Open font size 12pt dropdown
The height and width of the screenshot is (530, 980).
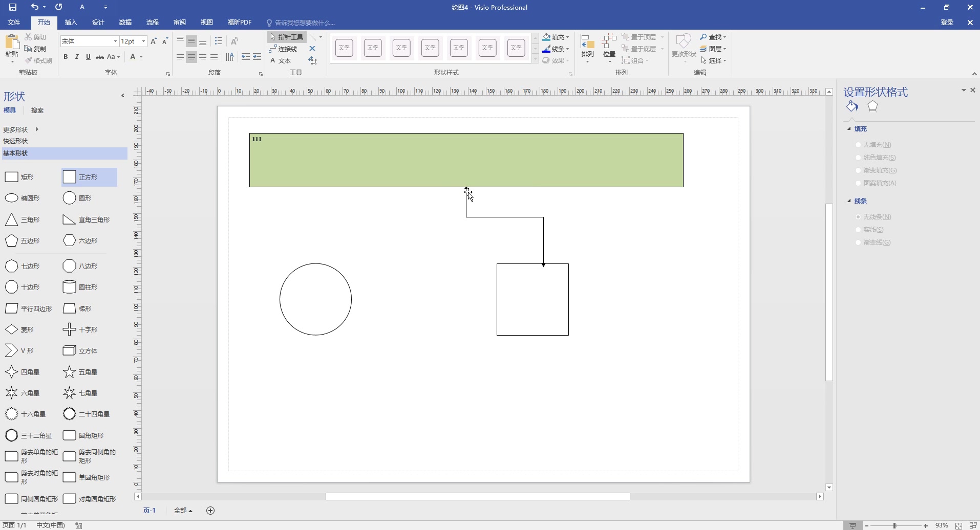tap(144, 41)
